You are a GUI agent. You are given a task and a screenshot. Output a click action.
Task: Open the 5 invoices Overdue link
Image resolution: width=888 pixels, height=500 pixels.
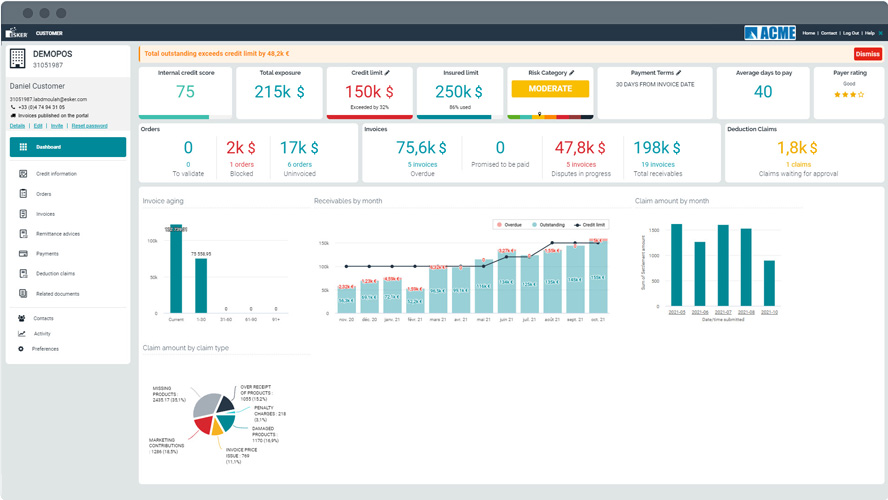click(423, 164)
